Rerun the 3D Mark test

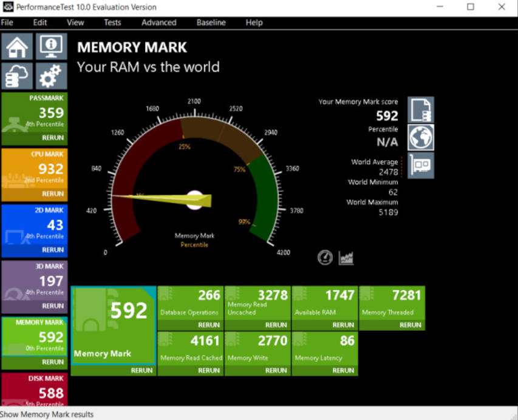click(52, 306)
